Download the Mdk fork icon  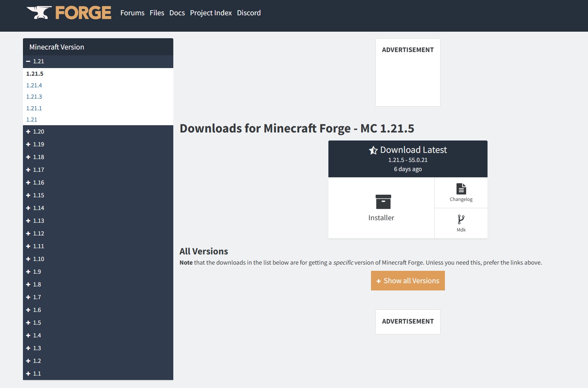pyautogui.click(x=461, y=219)
